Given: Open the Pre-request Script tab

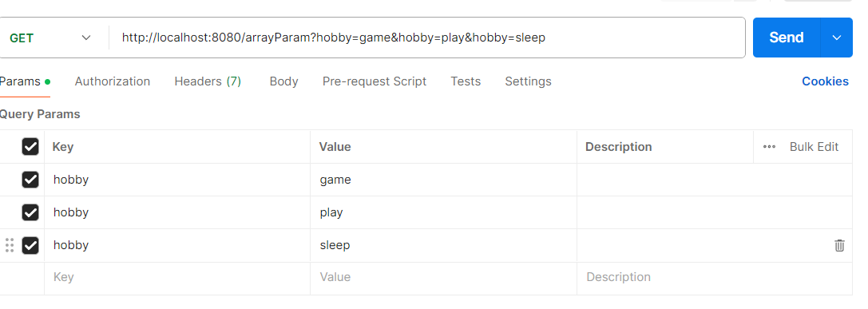Looking at the screenshot, I should pos(375,81).
